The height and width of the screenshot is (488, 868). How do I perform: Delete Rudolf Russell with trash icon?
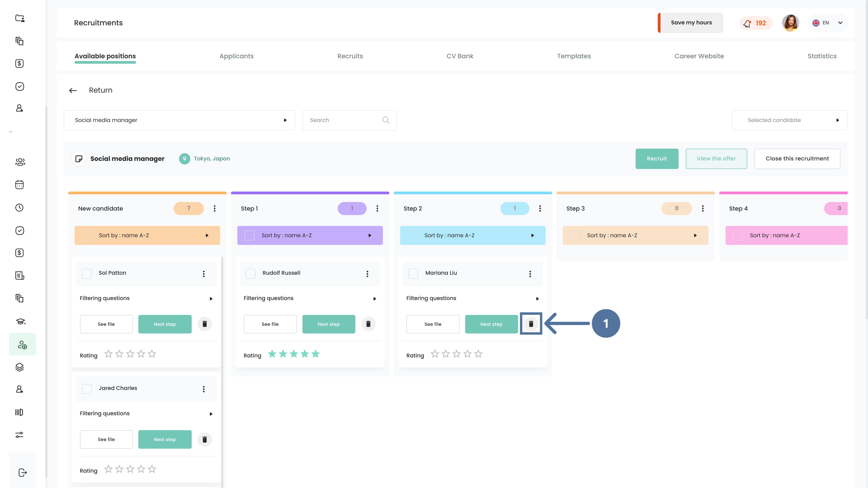click(x=368, y=324)
